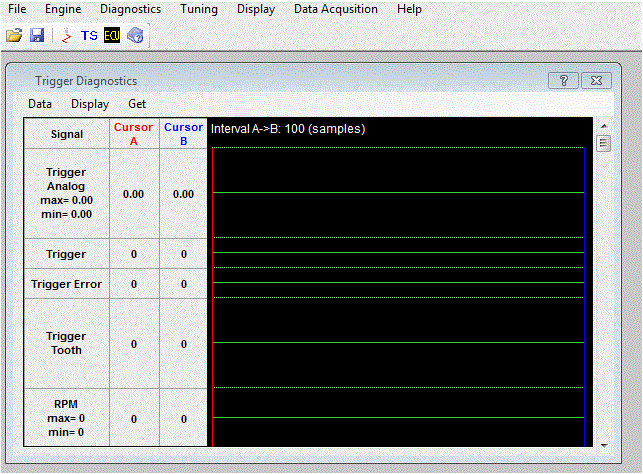Click the red connection arrow icon
Image resolution: width=643 pixels, height=474 pixels.
[66, 36]
